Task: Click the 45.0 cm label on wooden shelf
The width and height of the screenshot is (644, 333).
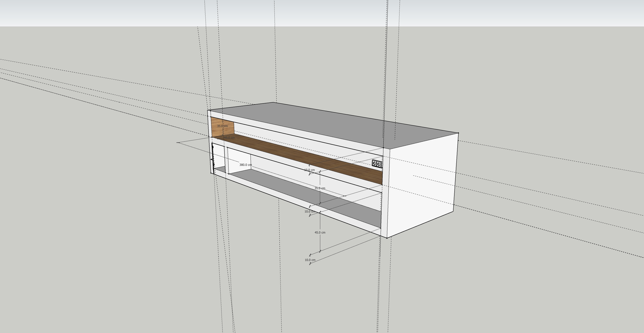Action: coord(229,138)
